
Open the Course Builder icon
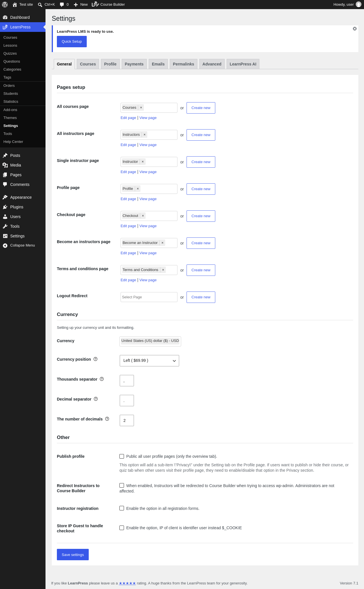click(95, 4)
